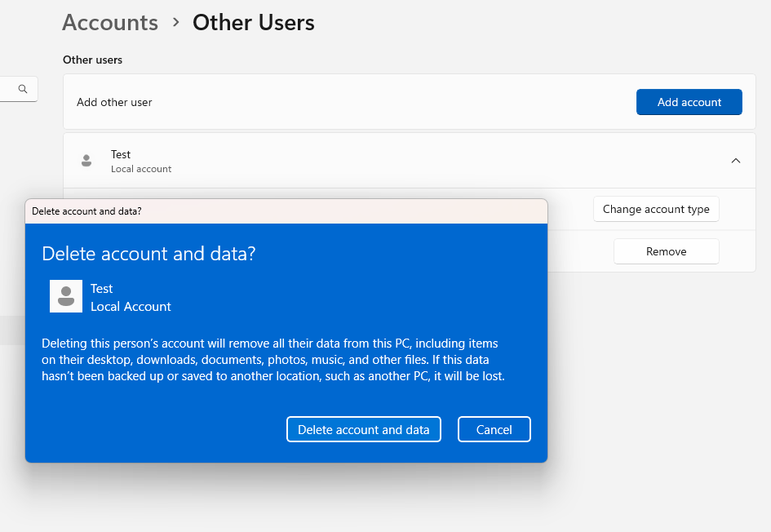
Task: Click the Delete account and data? dialog heading
Action: pos(149,254)
